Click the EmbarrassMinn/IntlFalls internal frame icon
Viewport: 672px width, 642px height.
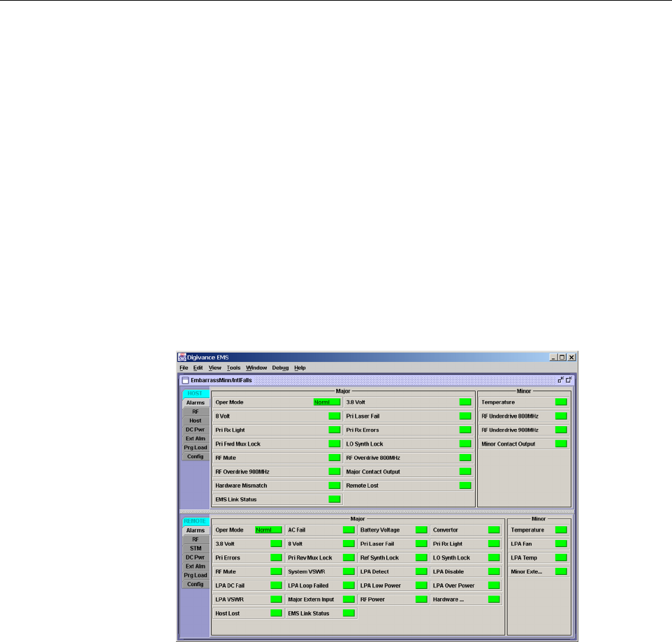click(x=185, y=380)
